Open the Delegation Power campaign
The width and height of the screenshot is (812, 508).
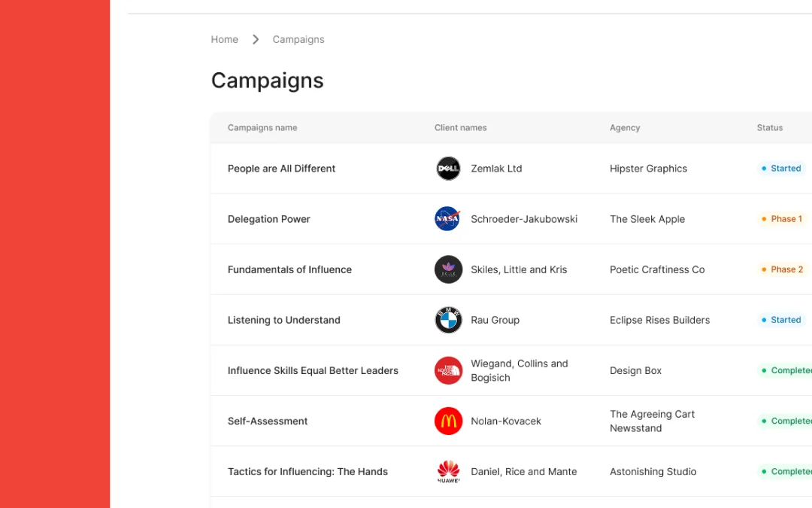click(x=268, y=219)
